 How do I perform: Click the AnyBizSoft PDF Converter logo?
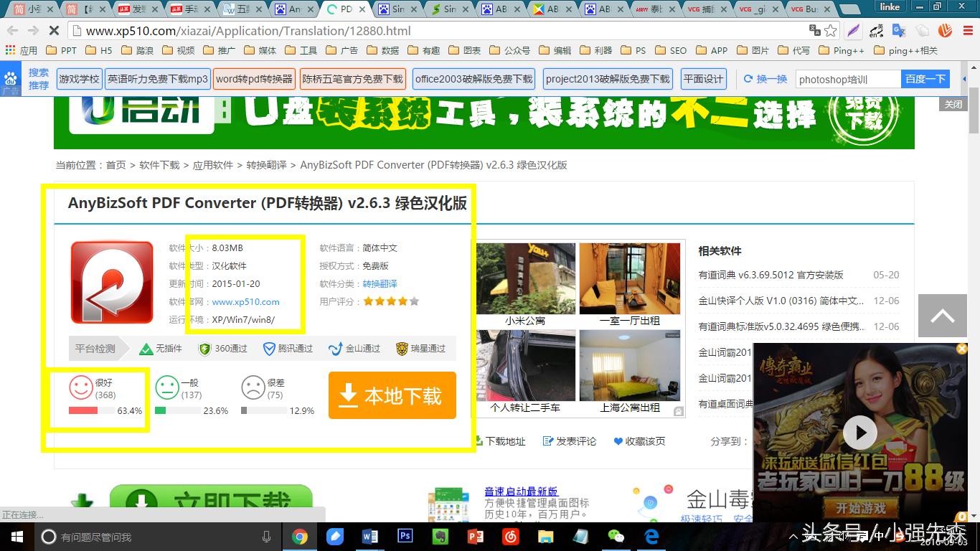[x=112, y=283]
